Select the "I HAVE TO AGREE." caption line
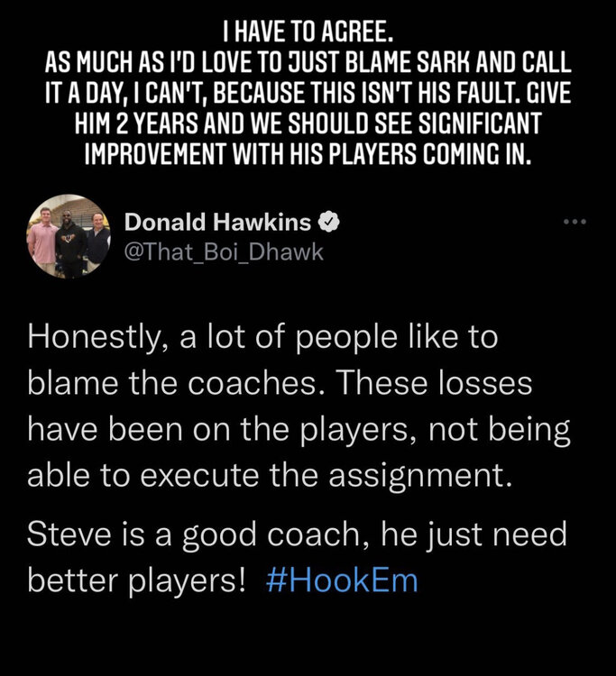This screenshot has height=676, width=616. (x=308, y=32)
